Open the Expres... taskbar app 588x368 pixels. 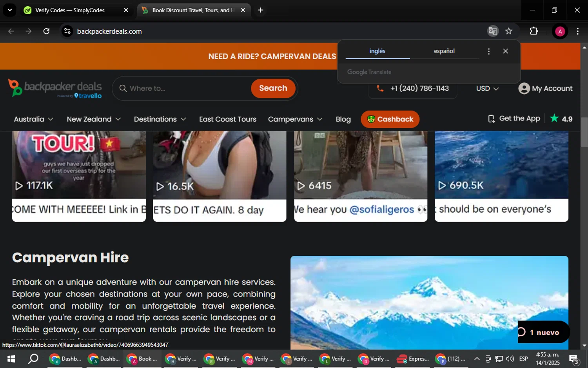[x=413, y=359]
